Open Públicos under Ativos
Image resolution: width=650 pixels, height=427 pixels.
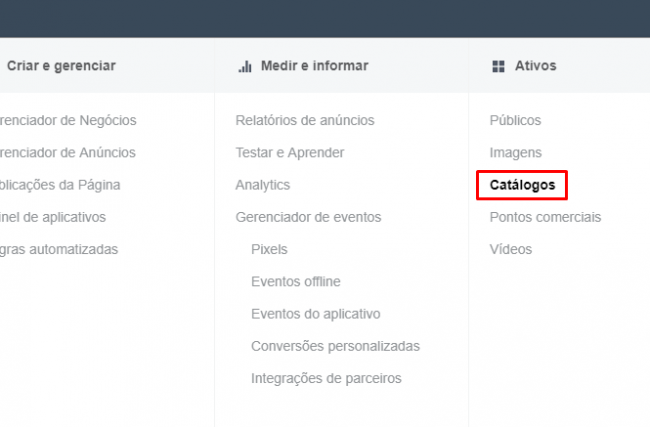click(515, 120)
